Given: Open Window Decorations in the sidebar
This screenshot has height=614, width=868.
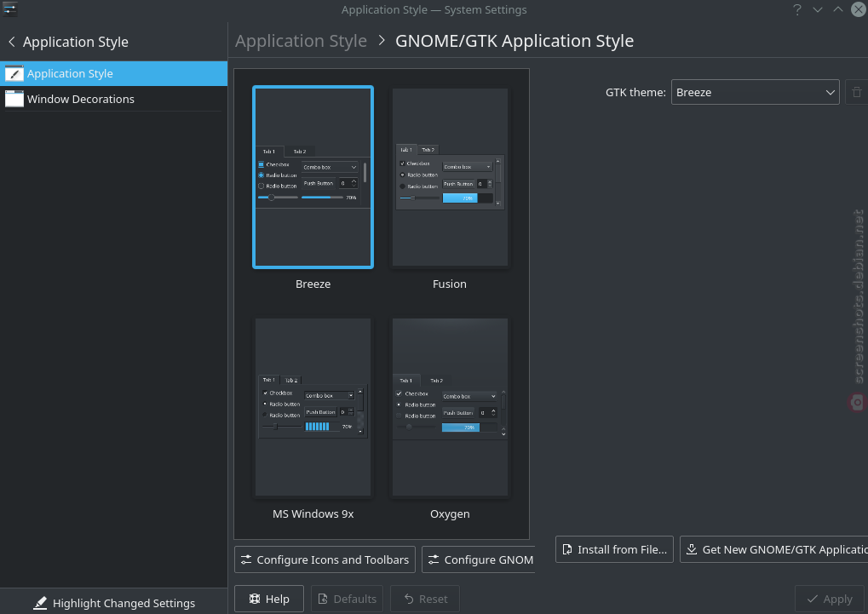Looking at the screenshot, I should pos(113,99).
